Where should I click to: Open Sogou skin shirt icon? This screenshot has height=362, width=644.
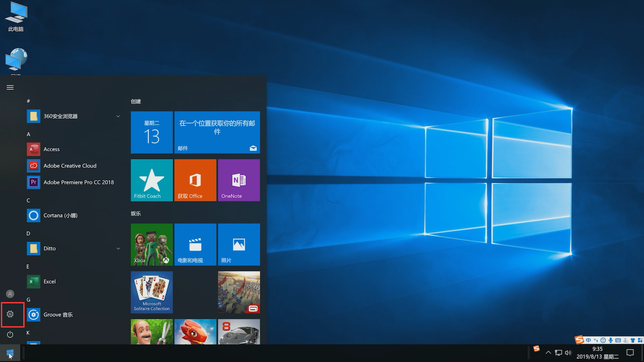(633, 341)
